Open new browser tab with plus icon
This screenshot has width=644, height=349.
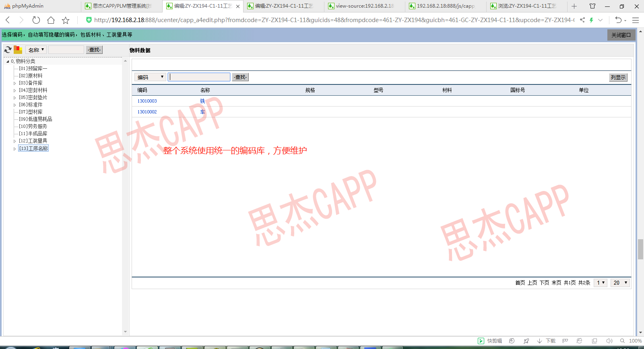574,6
